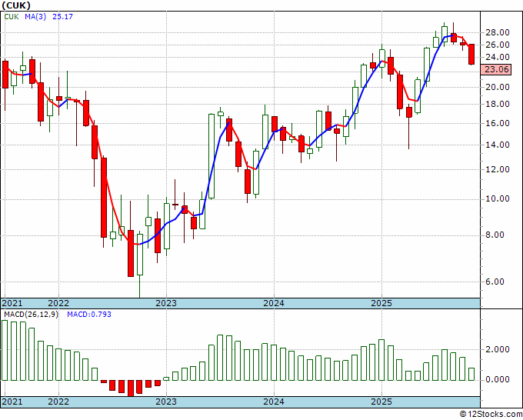523x420 pixels.
Task: Click the 10.00 price axis label
Action: pyautogui.click(x=497, y=198)
